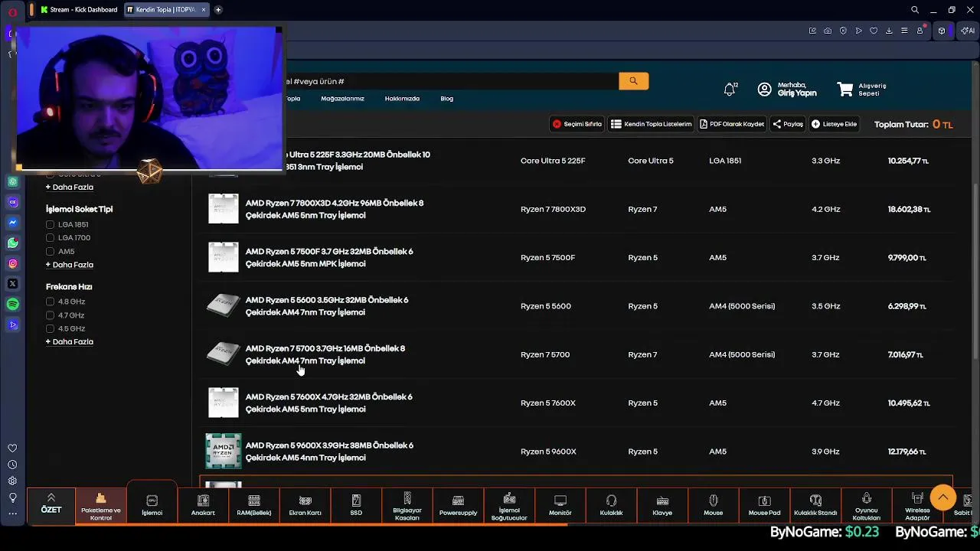Screen dimensions: 980x551
Task: Select AMD Ryzen 5 7600X processor
Action: (x=329, y=403)
